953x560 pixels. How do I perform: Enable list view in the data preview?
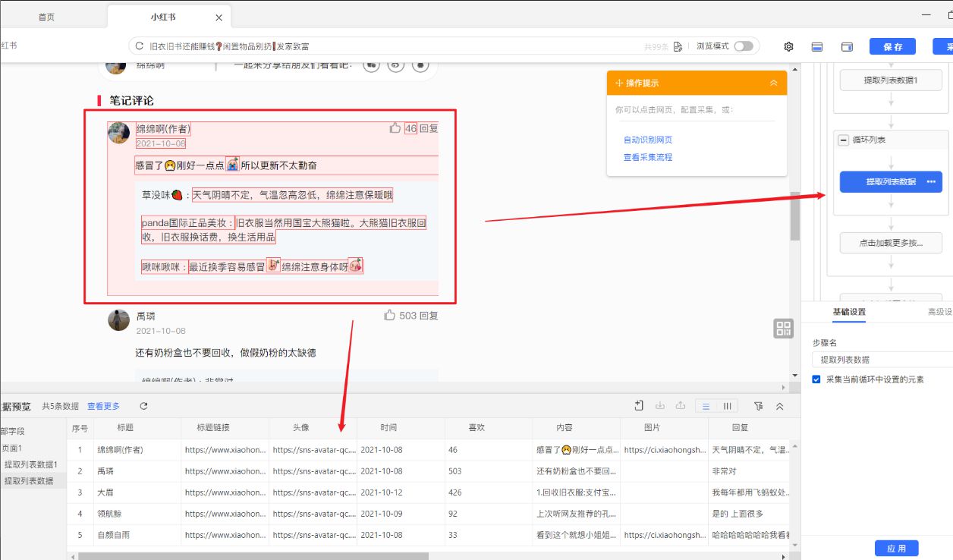(706, 406)
